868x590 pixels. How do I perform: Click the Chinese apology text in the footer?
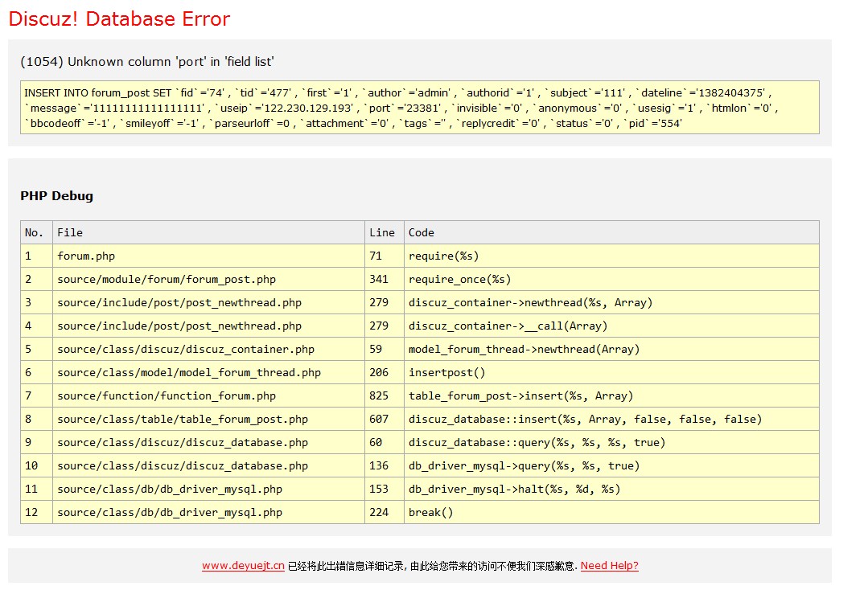(432, 566)
